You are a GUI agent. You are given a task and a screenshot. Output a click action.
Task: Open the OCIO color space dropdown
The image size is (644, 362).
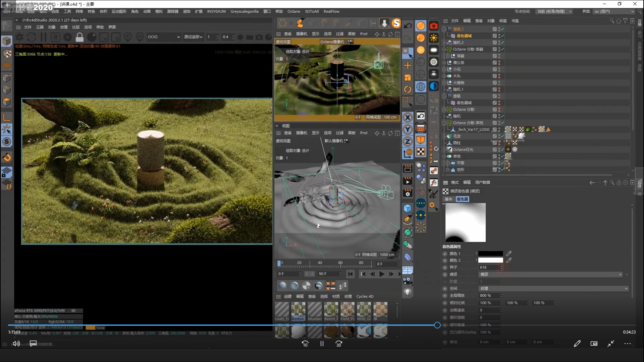tap(164, 37)
